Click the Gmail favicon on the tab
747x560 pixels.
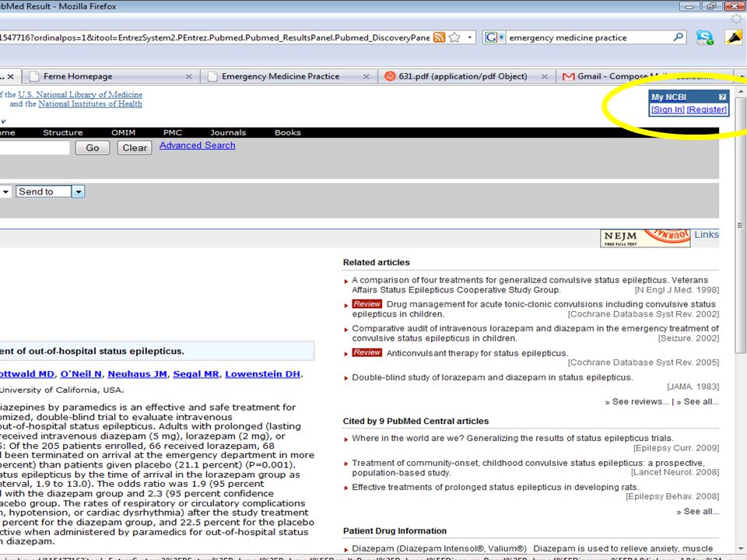pos(568,76)
